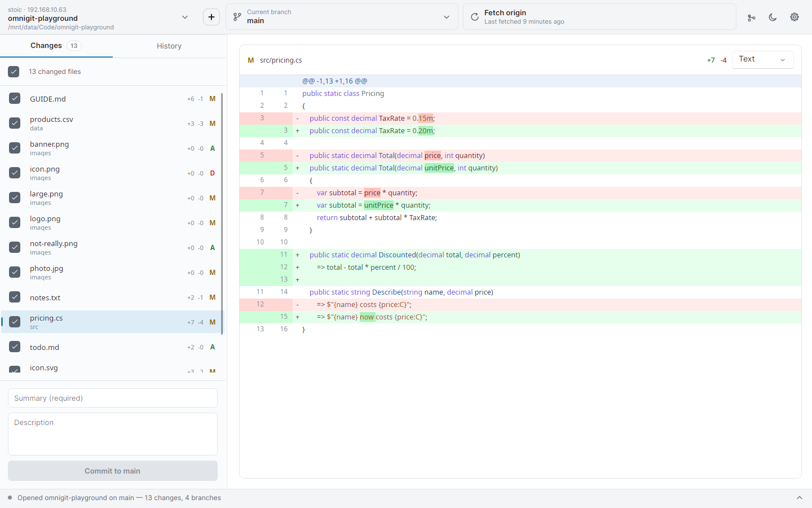812x508 pixels.
Task: Uncheck the GUIDE.md file checkbox
Action: [x=15, y=98]
